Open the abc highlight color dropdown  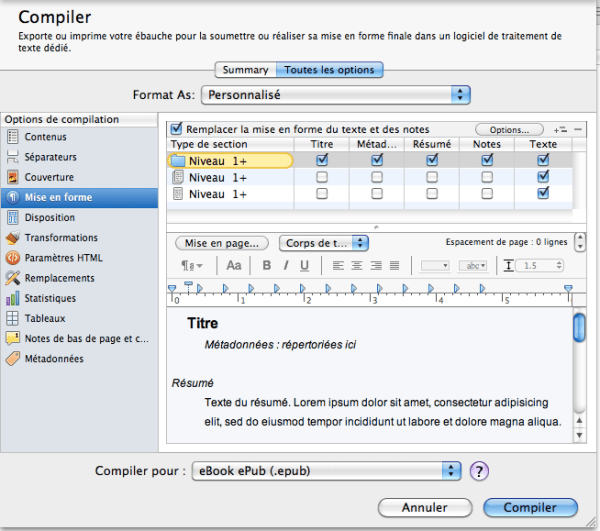(473, 266)
